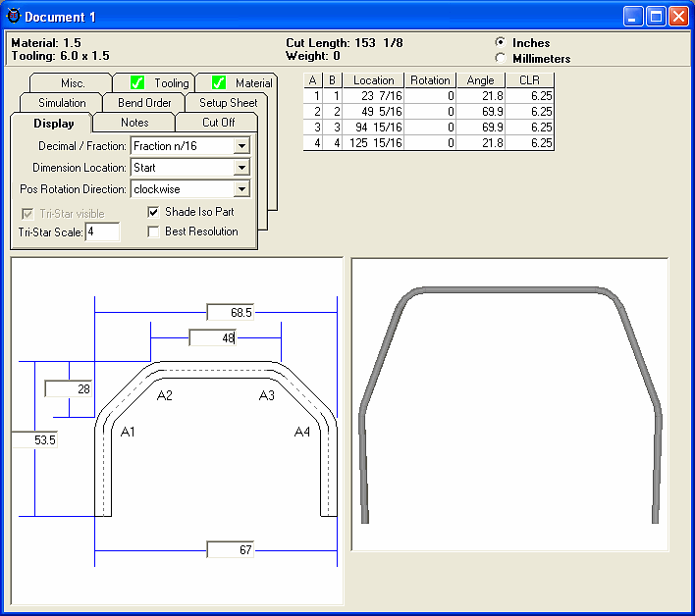The image size is (695, 616).
Task: Close the Document 1 window
Action: tap(678, 17)
